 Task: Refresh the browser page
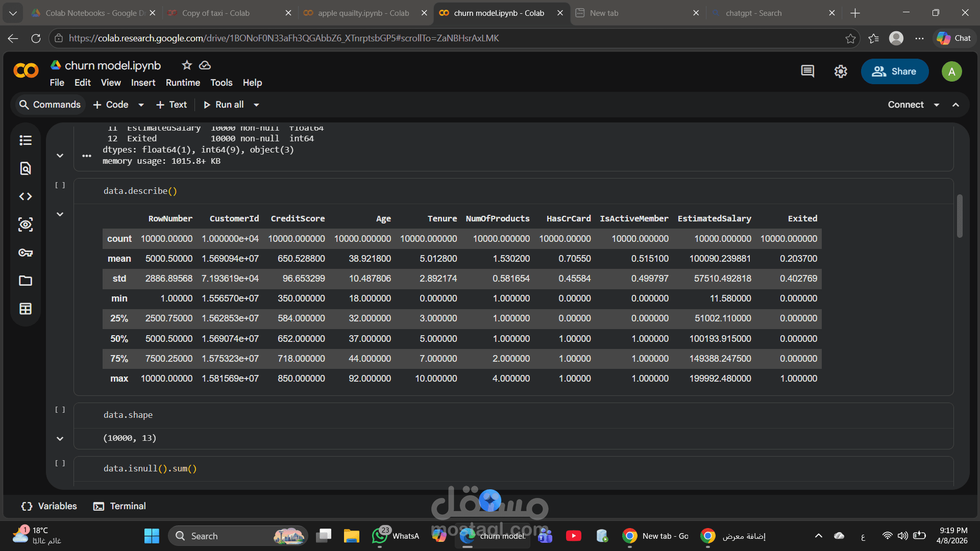(x=36, y=38)
